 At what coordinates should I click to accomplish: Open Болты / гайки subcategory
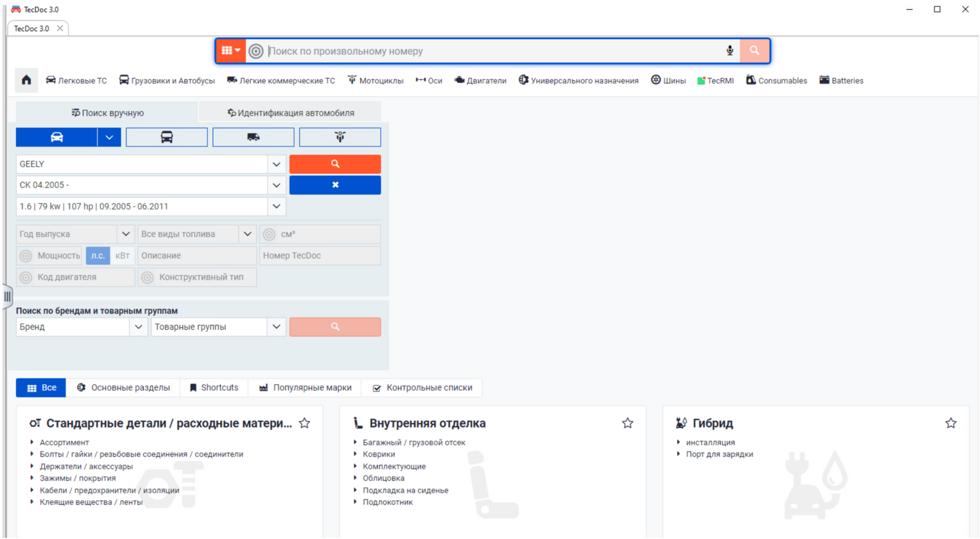click(141, 454)
